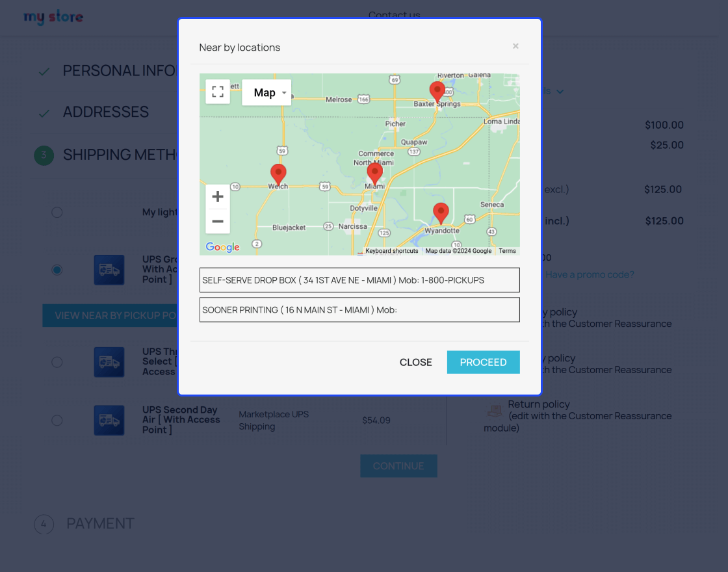Image resolution: width=728 pixels, height=572 pixels.
Task: Open the 'Have a promo code?' link
Action: click(x=590, y=274)
